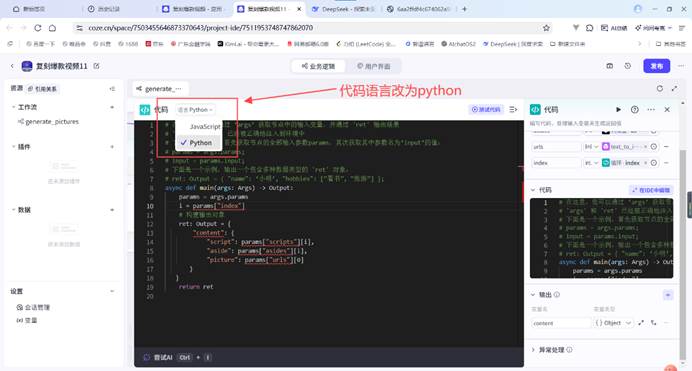
Task: Open 会话管理 settings
Action: pos(33,307)
